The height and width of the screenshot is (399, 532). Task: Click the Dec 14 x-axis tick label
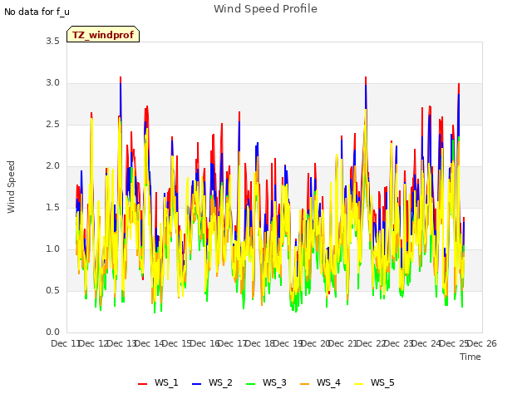pos(150,343)
